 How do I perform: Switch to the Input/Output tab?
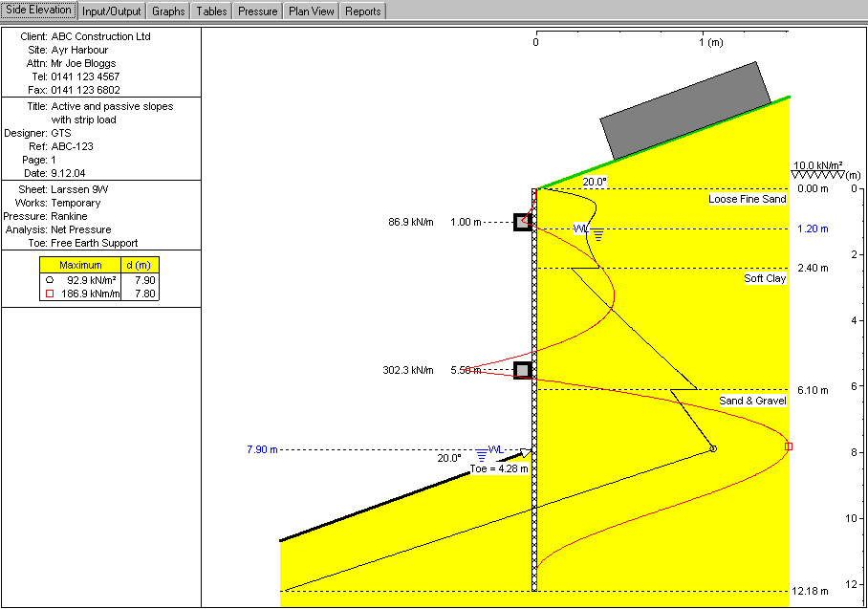point(112,11)
